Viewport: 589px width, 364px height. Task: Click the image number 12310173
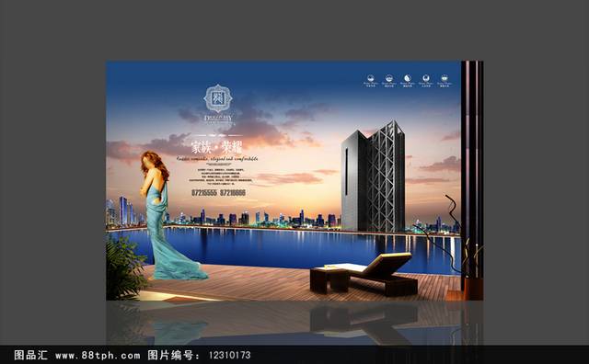pos(229,356)
